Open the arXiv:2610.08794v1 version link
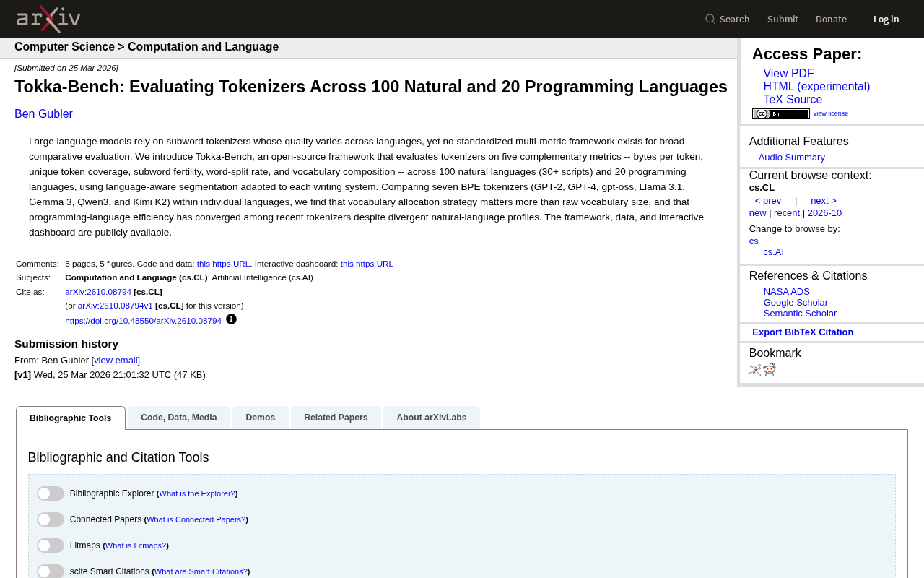The width and height of the screenshot is (924, 578). point(115,306)
